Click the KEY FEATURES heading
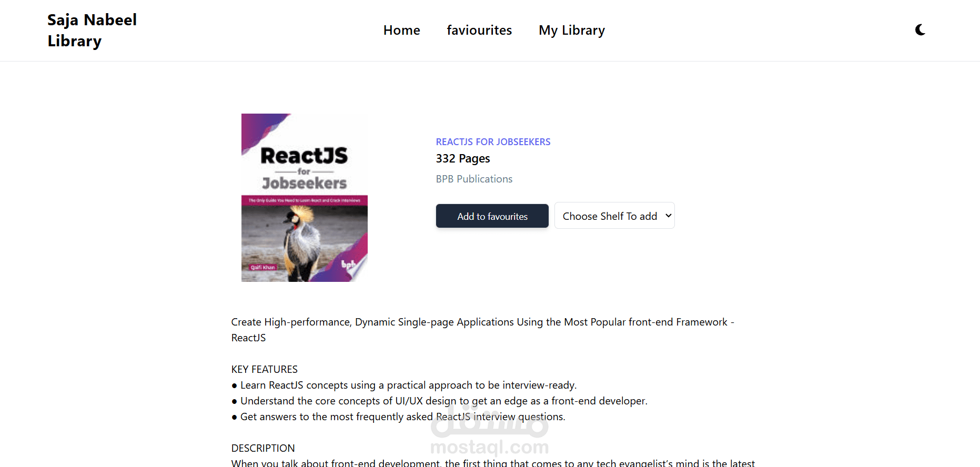This screenshot has height=467, width=980. [265, 369]
